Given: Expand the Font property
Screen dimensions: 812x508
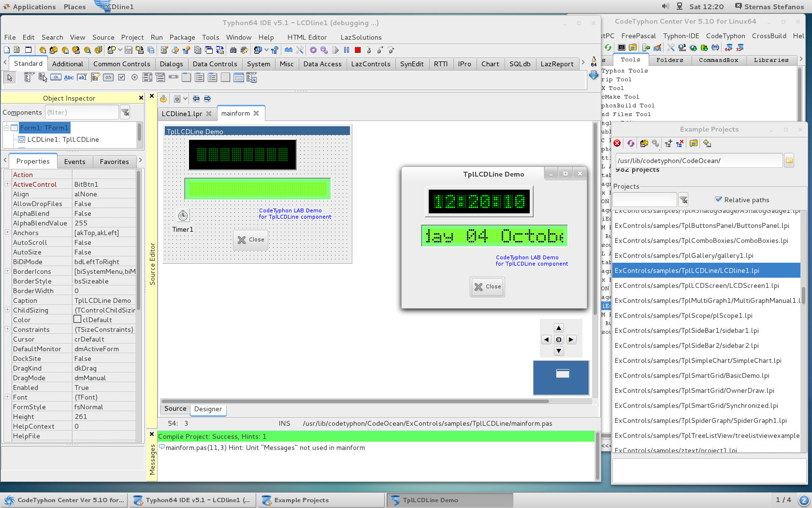Looking at the screenshot, I should [7, 397].
